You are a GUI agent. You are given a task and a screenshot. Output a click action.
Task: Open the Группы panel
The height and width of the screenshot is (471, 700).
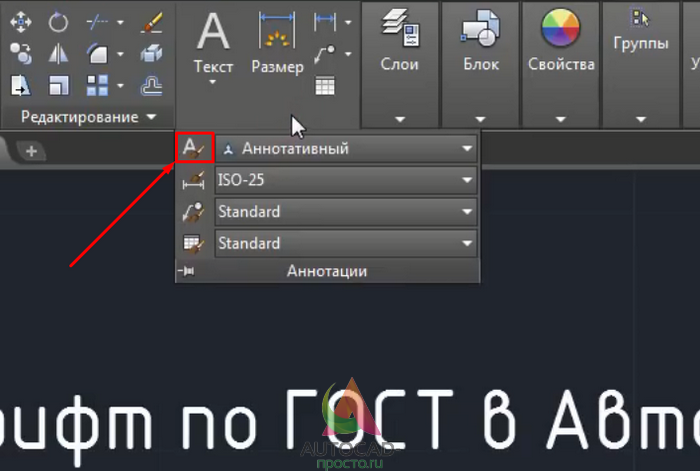click(x=641, y=65)
